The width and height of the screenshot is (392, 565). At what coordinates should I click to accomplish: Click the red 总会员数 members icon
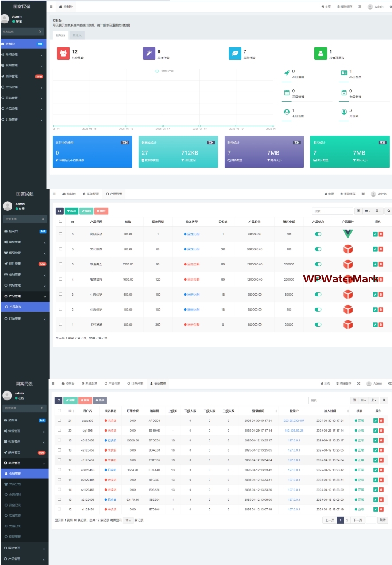(63, 53)
